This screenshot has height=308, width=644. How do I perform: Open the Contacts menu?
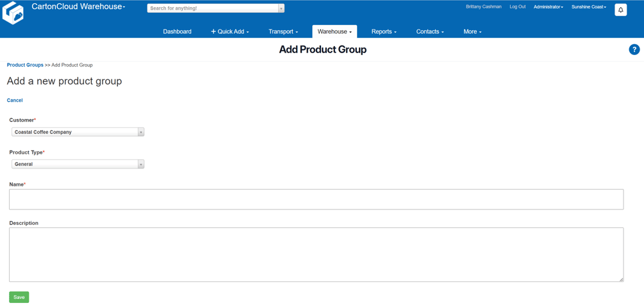[x=430, y=31]
